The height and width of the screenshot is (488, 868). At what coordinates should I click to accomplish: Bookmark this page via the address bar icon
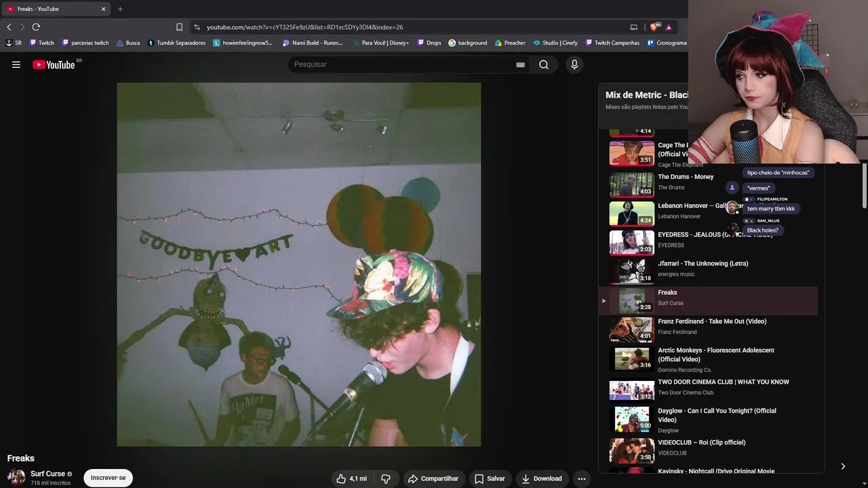coord(179,27)
